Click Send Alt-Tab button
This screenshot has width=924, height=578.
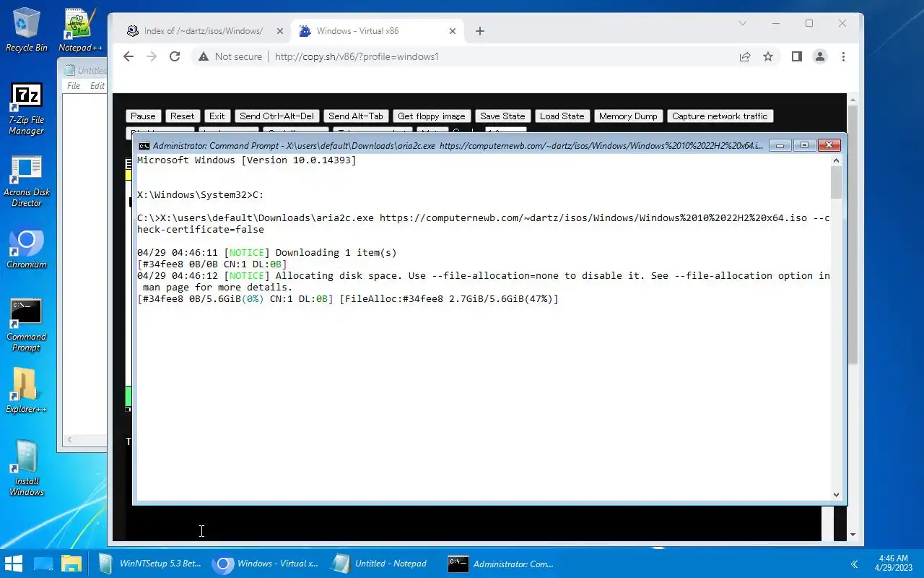coord(356,116)
